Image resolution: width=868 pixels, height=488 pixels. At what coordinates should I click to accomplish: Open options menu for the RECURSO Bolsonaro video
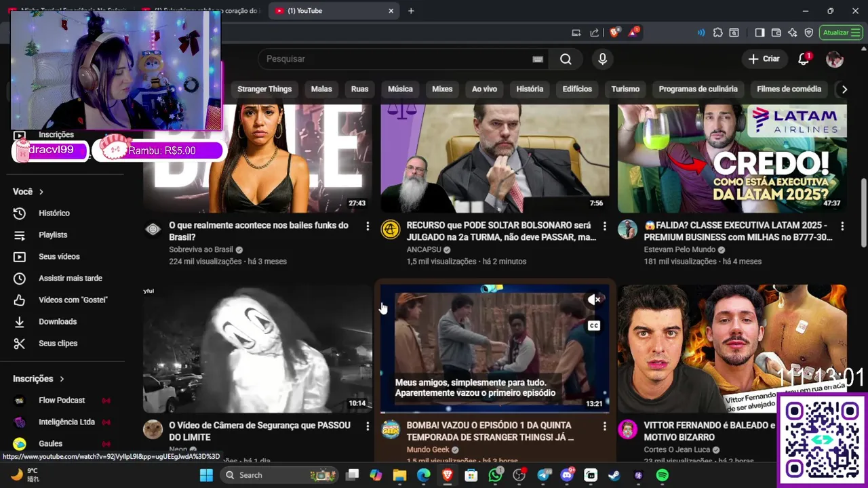coord(605,226)
